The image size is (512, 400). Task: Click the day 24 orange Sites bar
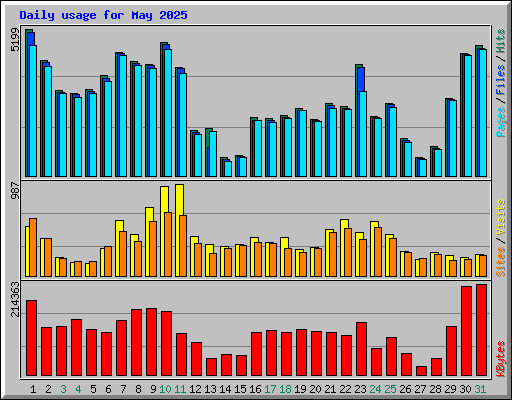[x=378, y=252]
